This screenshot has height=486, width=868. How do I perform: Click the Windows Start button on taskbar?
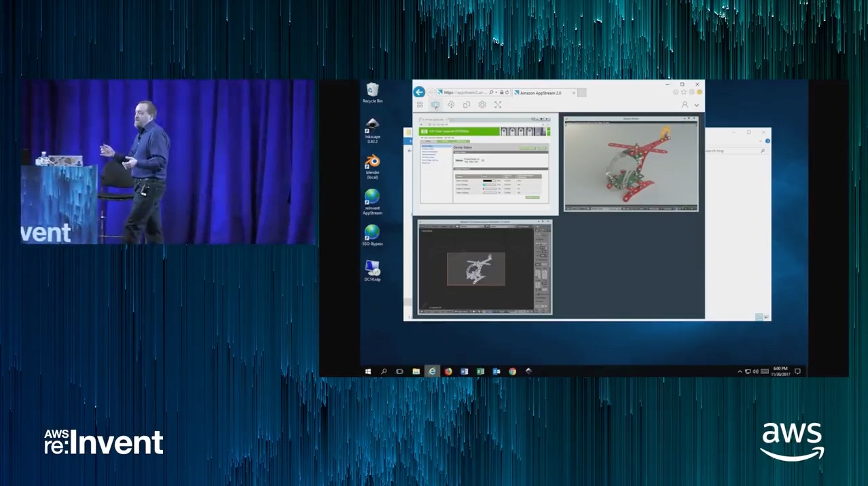[x=368, y=371]
